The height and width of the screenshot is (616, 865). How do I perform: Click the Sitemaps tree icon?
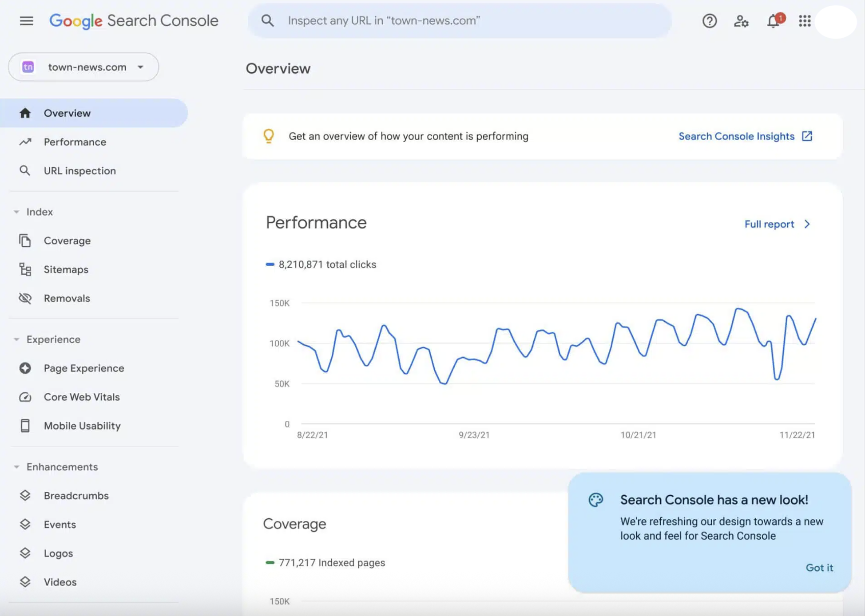(x=25, y=269)
